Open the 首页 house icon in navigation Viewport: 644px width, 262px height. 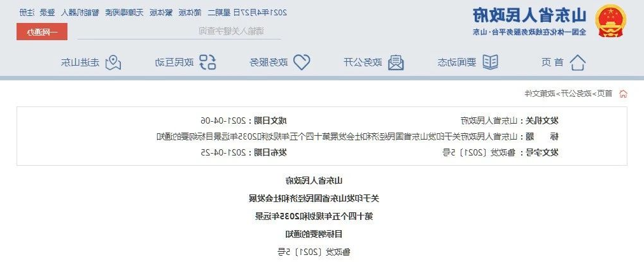pyautogui.click(x=578, y=62)
